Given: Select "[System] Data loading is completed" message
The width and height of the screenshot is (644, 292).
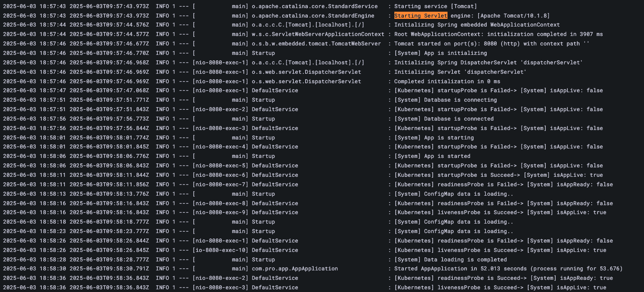Looking at the screenshot, I should tap(450, 260).
